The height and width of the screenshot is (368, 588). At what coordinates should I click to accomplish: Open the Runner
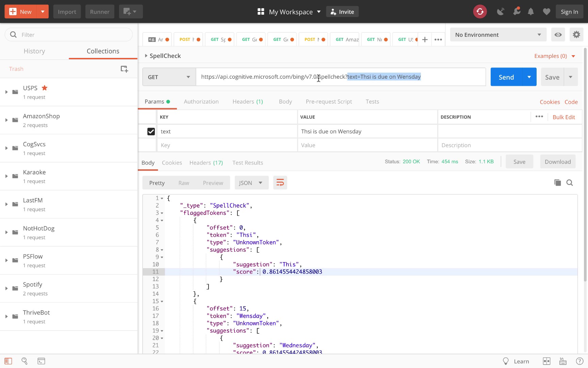click(100, 12)
